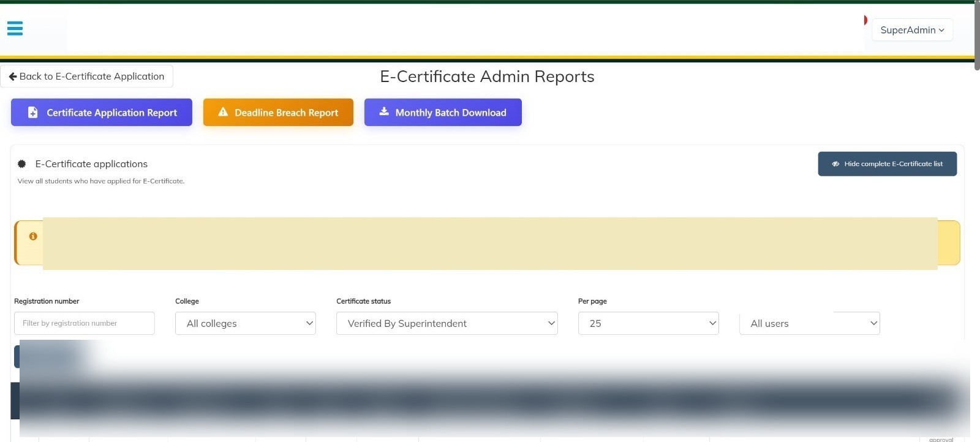
Task: Click the 'View all students who have applied' text
Action: 101,181
